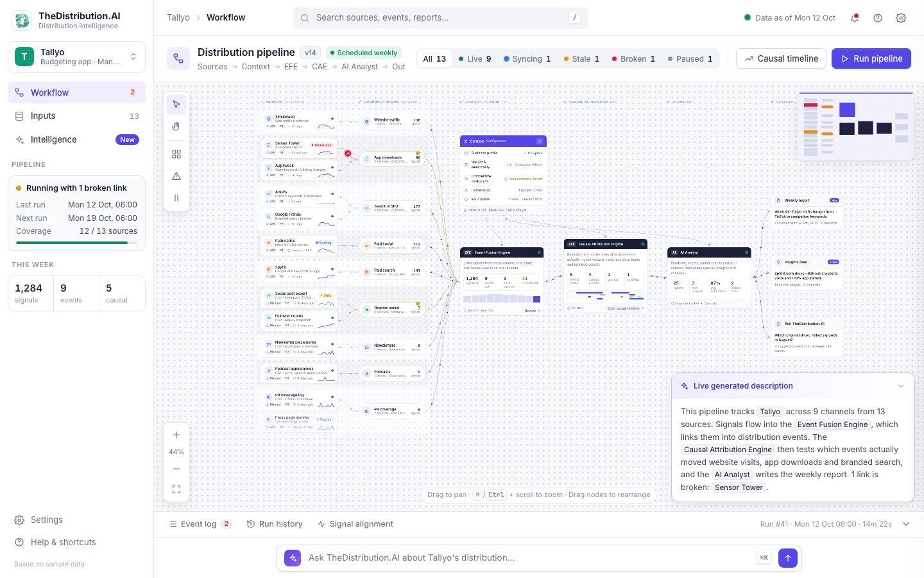Click the red broken link icon near Sensor Tower
Screen dimensions: 924x578
pos(348,153)
